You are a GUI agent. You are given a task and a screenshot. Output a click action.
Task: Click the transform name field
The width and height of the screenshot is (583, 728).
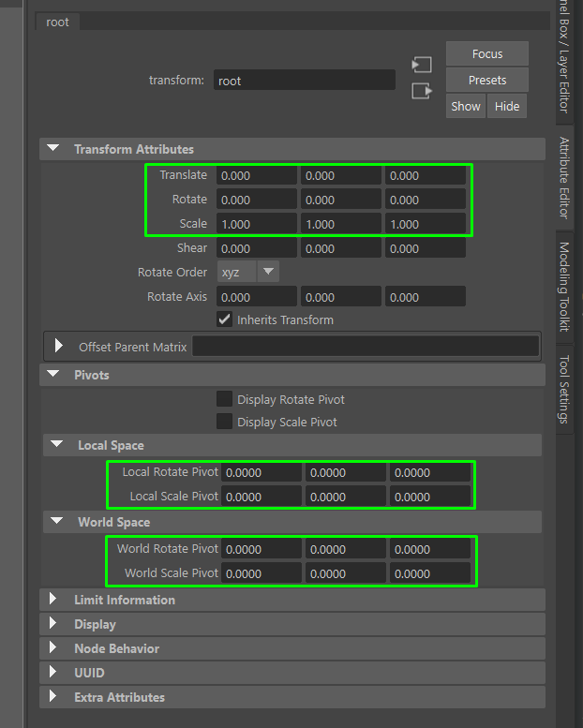304,81
